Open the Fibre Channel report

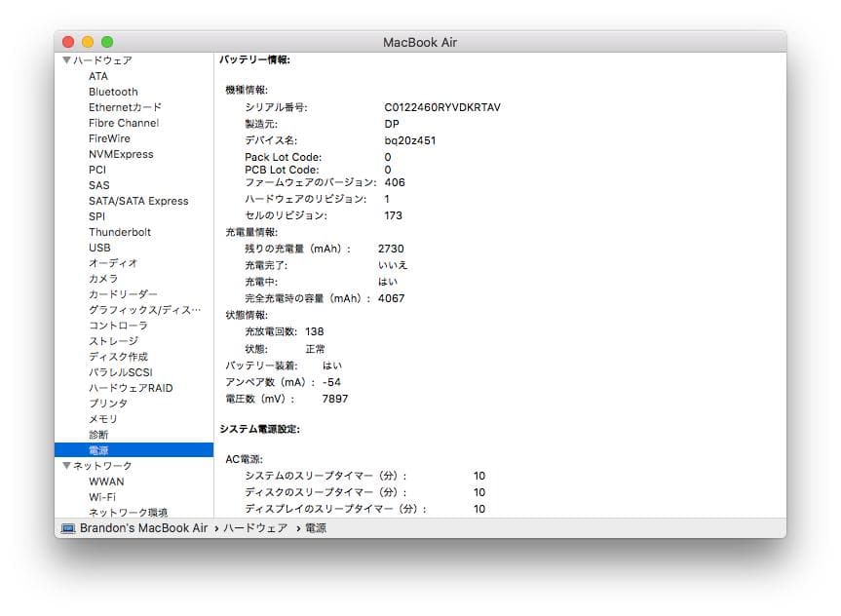click(123, 123)
